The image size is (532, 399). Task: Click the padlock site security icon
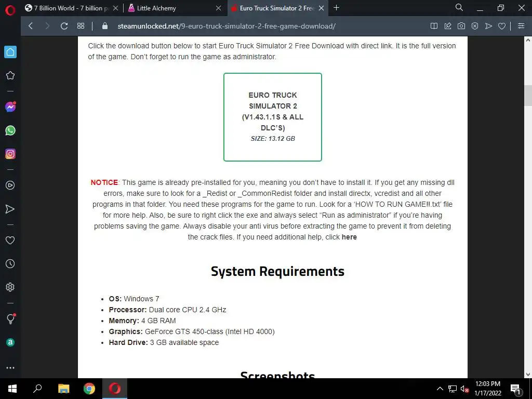[105, 26]
